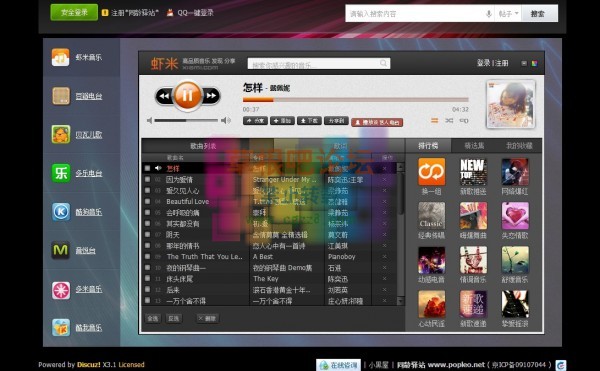600x371 pixels.
Task: Switch to the 我的收藏 tab
Action: [x=519, y=146]
